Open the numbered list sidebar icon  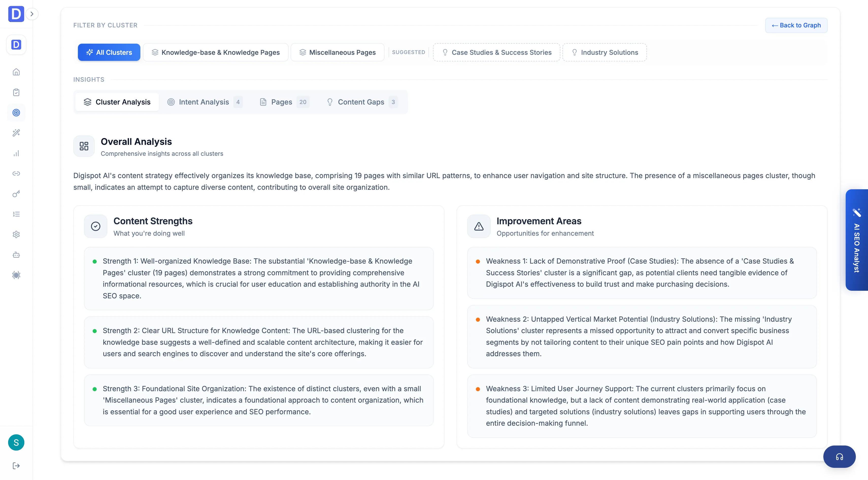click(x=16, y=214)
